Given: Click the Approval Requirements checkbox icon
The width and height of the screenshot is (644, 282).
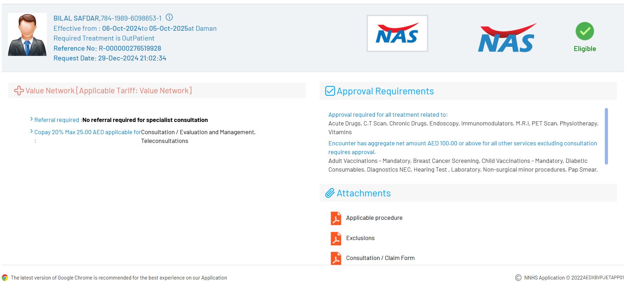Looking at the screenshot, I should click(x=330, y=91).
